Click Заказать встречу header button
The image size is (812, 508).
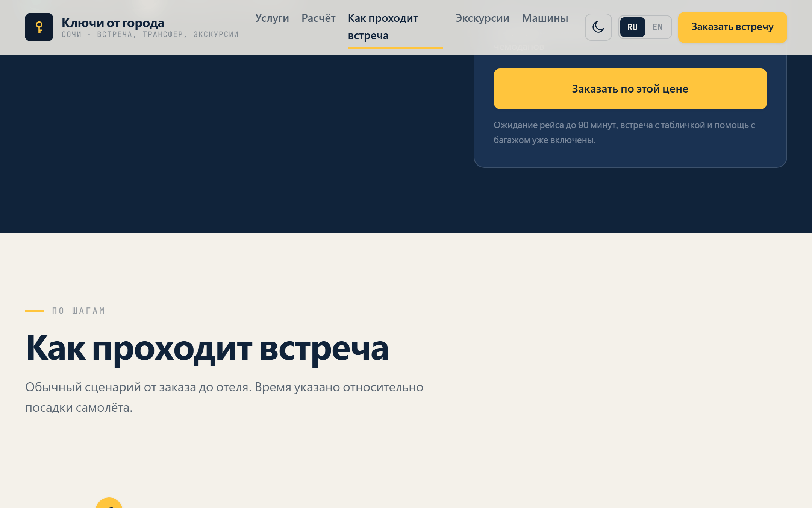pos(732,27)
